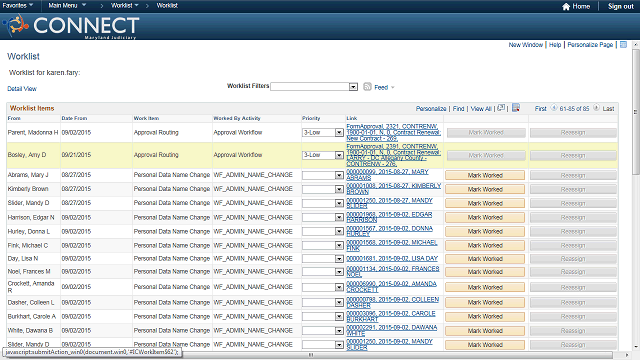Click the horizontal page scrollbar
Viewport: 640px width, 360px height.
[310, 355]
